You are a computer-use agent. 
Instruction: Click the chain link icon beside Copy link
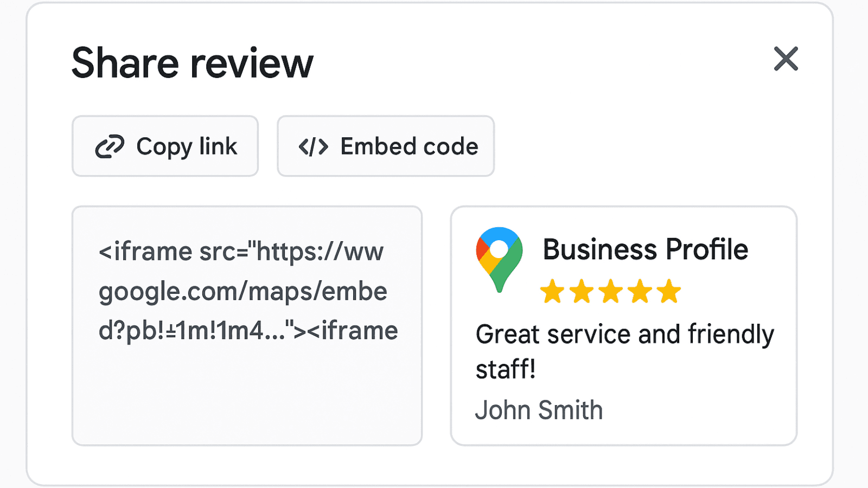(x=108, y=145)
